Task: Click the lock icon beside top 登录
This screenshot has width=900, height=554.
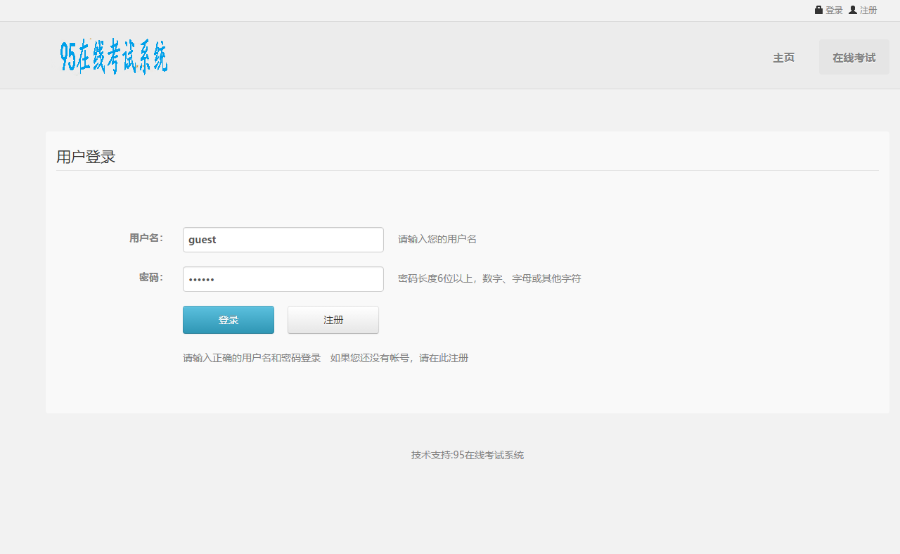Action: click(818, 10)
